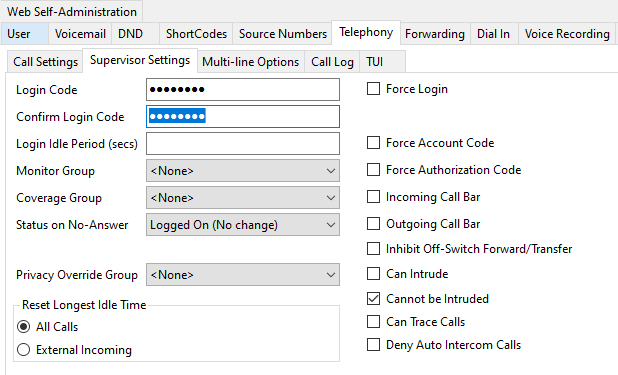Image resolution: width=618 pixels, height=375 pixels.
Task: Enable Force Authorization Code checkbox
Action: point(373,170)
